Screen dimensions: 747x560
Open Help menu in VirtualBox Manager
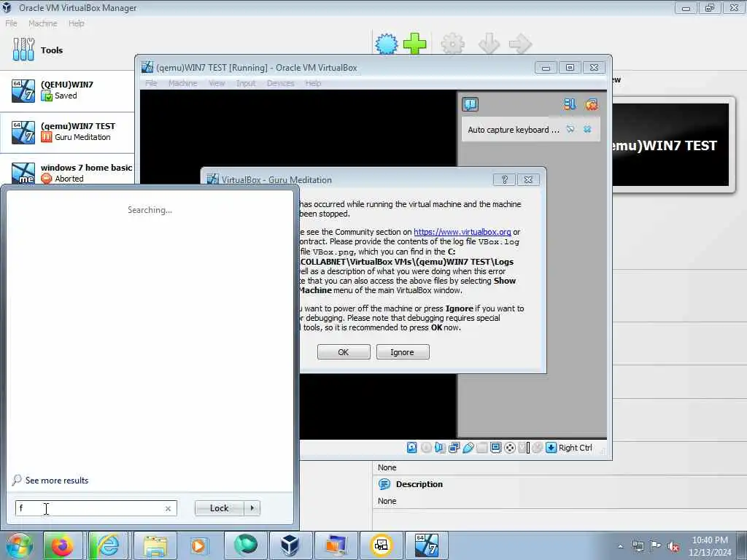[x=76, y=23]
